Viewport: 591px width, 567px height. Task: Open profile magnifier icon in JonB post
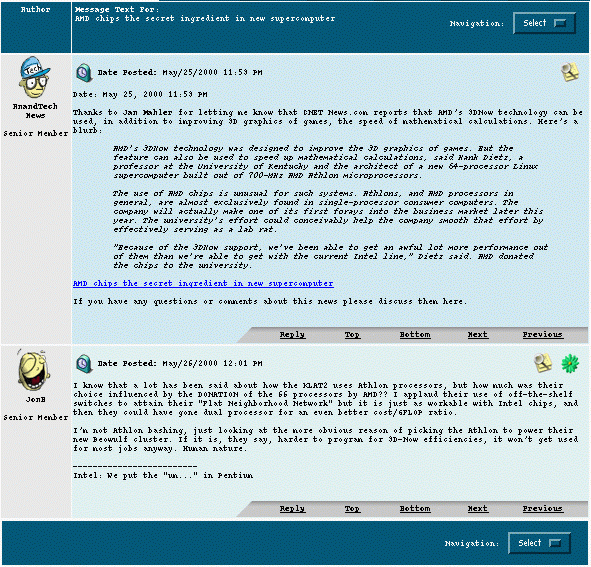pos(543,363)
